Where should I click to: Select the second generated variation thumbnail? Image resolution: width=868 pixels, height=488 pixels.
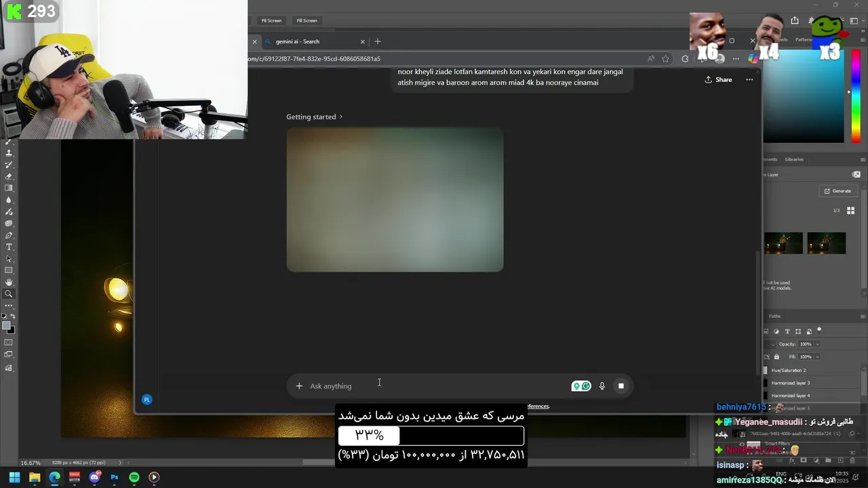pos(827,243)
